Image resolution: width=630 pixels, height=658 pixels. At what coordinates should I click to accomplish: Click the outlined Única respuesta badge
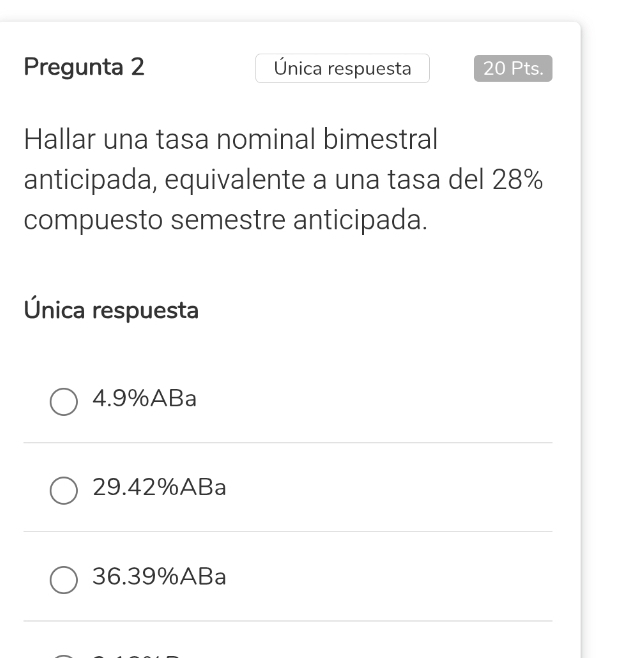click(342, 68)
